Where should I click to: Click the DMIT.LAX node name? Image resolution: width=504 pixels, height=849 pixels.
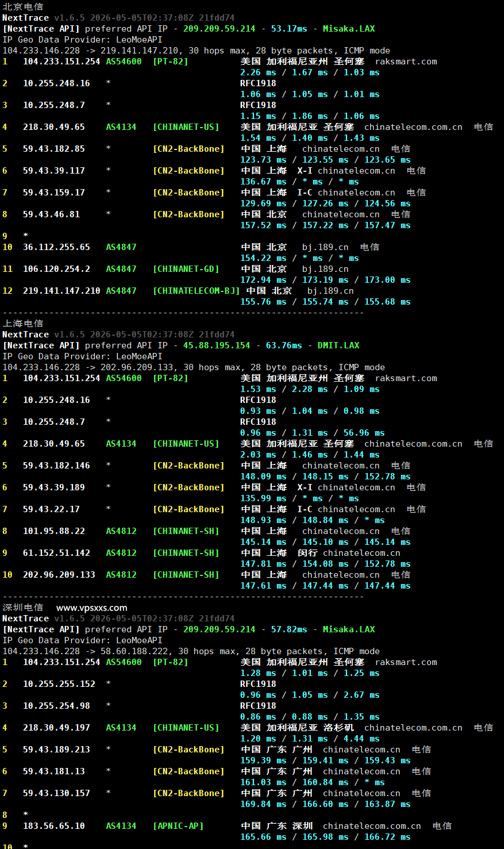coord(338,345)
